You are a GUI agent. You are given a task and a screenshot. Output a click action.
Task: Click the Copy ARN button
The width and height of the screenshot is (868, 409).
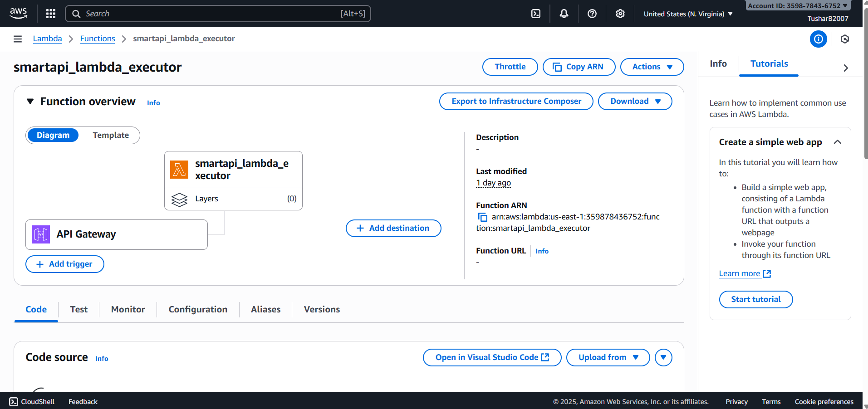coord(579,67)
